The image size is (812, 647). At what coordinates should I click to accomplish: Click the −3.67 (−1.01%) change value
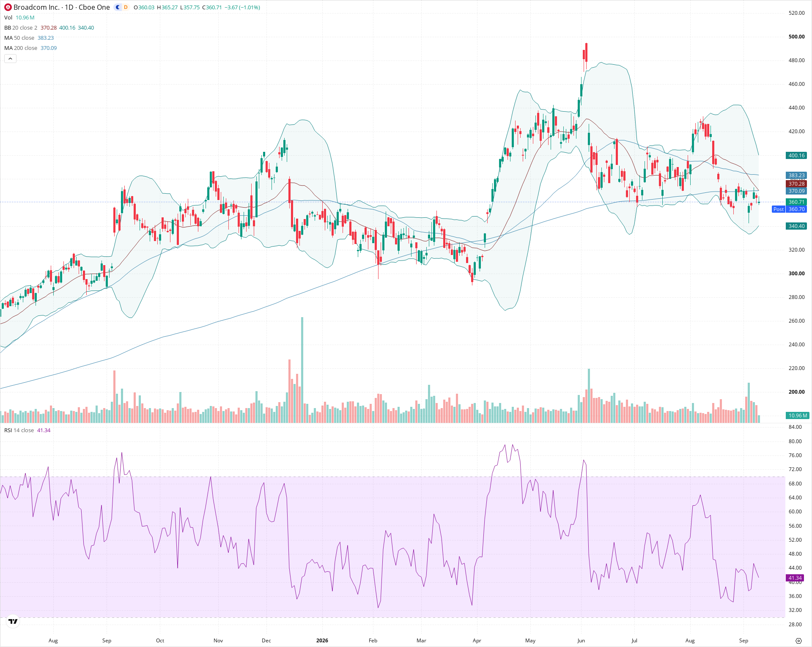[242, 8]
